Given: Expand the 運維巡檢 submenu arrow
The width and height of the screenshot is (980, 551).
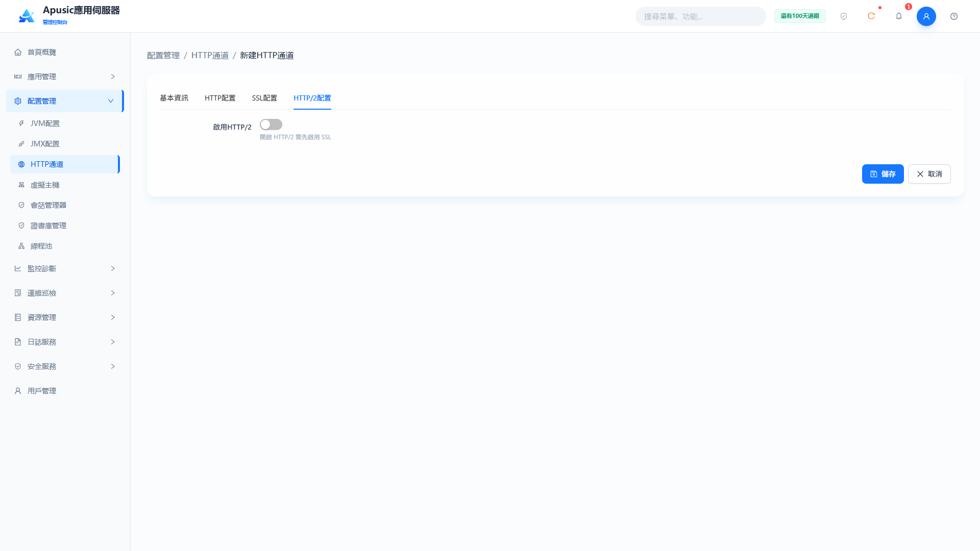Looking at the screenshot, I should pos(113,293).
